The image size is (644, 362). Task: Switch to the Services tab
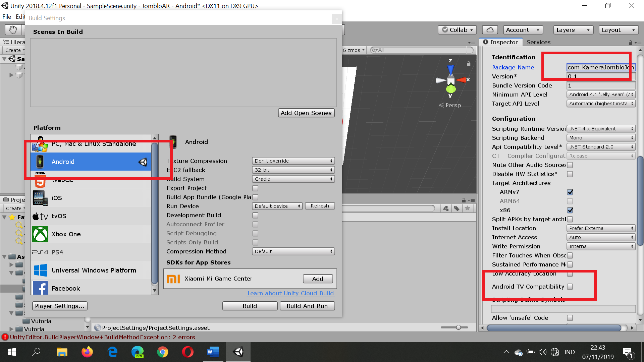click(x=538, y=42)
